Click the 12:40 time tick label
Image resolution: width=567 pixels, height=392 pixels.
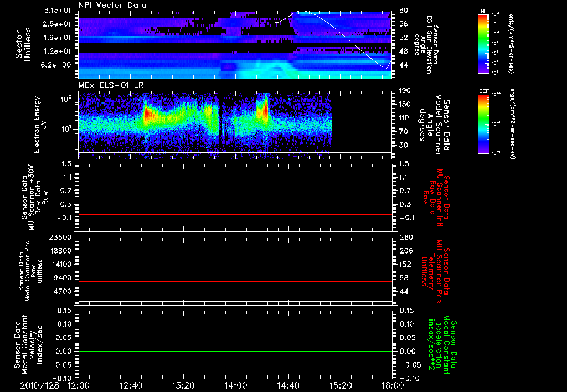click(131, 385)
